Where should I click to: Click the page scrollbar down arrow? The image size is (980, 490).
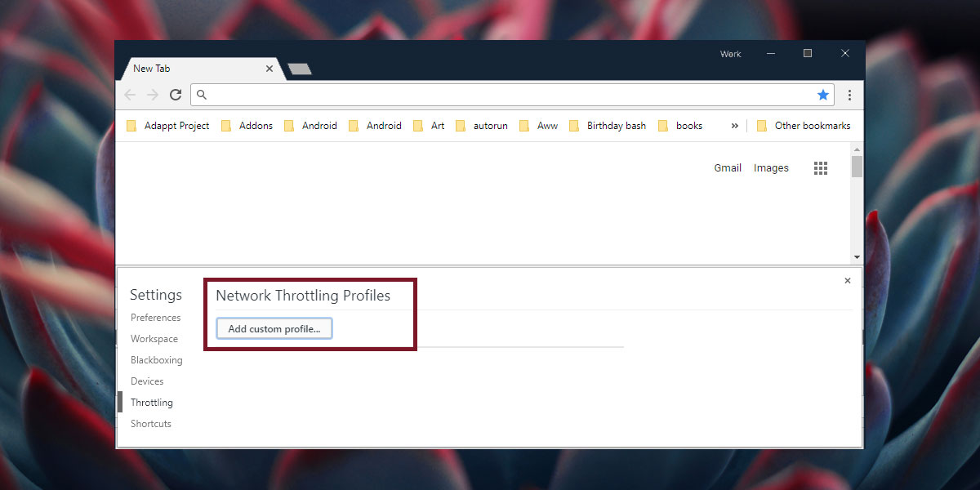[x=857, y=256]
